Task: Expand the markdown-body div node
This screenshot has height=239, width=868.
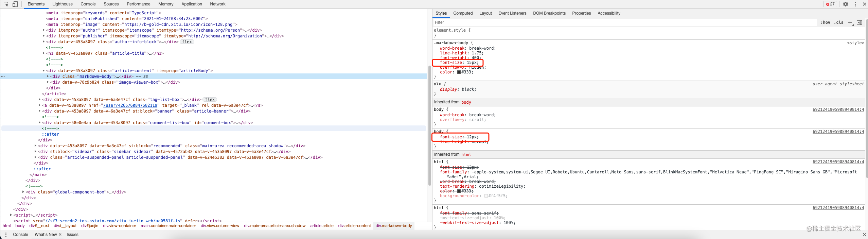Action: (48, 76)
